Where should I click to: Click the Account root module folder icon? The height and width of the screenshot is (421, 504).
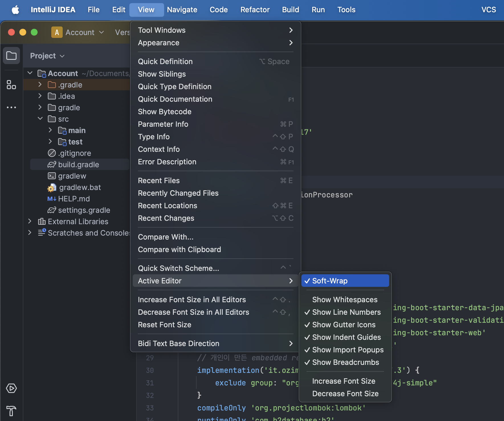[42, 73]
